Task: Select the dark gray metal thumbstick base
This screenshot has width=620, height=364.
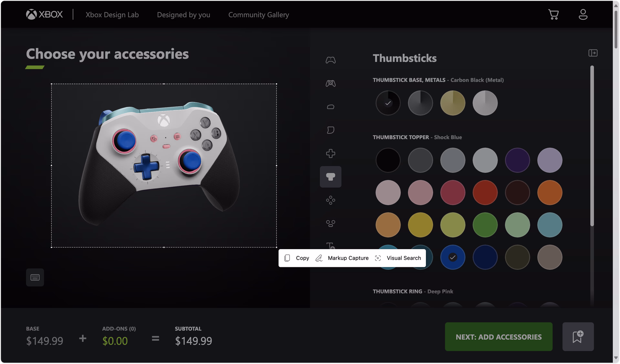Action: (x=420, y=103)
